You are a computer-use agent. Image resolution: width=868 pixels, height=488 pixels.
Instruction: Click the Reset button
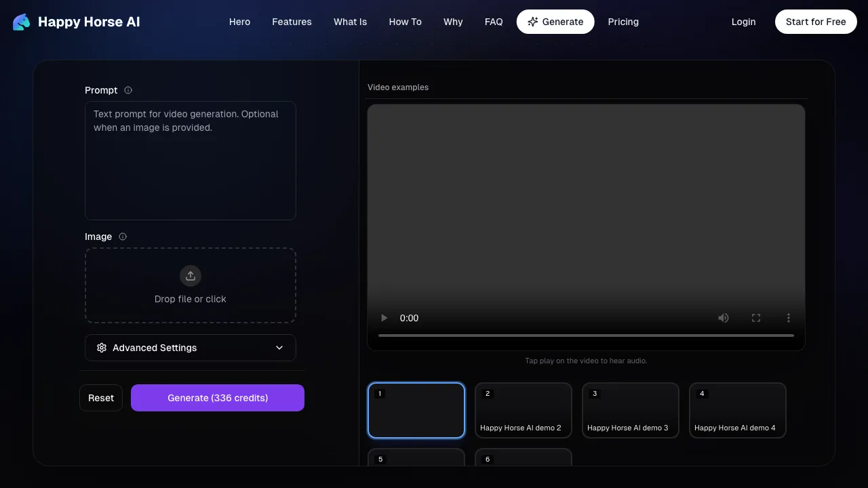click(101, 398)
